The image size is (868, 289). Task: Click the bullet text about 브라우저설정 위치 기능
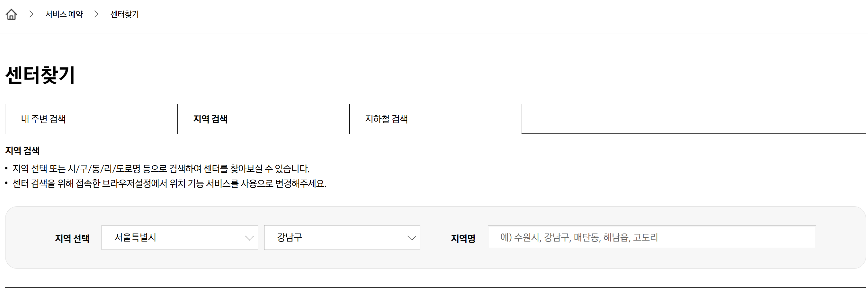[169, 184]
